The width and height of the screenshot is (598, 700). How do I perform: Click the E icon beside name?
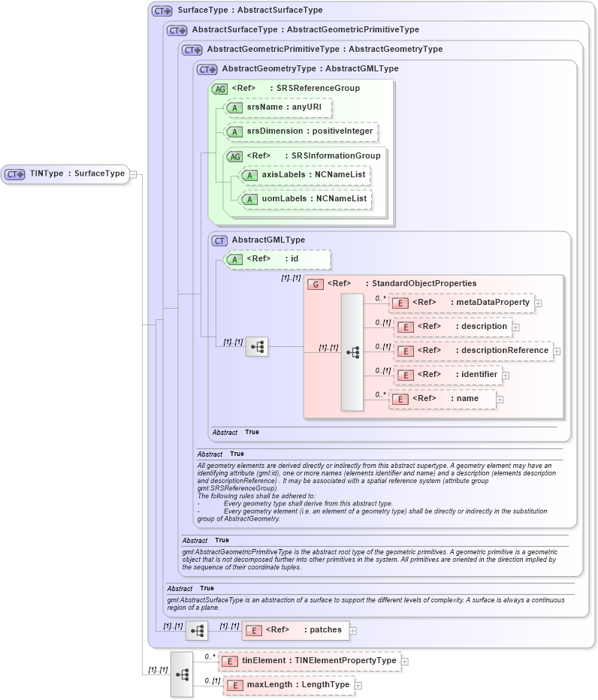pyautogui.click(x=400, y=400)
